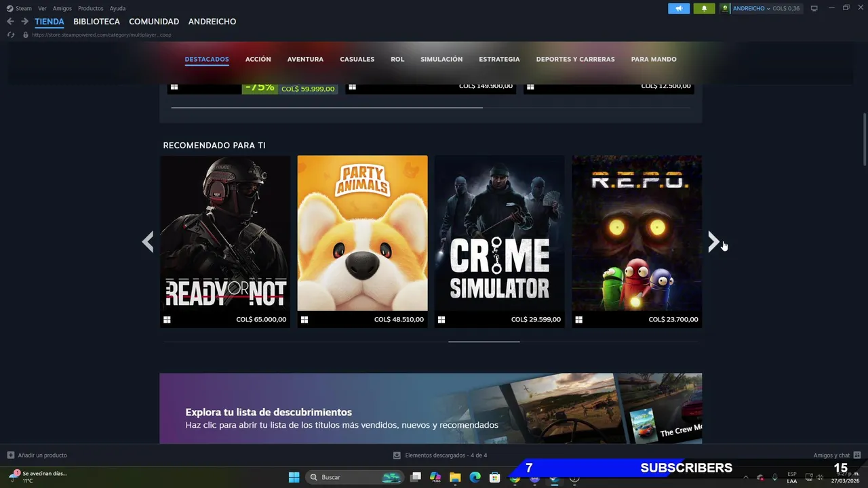Go to the BIBLIOTECA section

[x=96, y=22]
